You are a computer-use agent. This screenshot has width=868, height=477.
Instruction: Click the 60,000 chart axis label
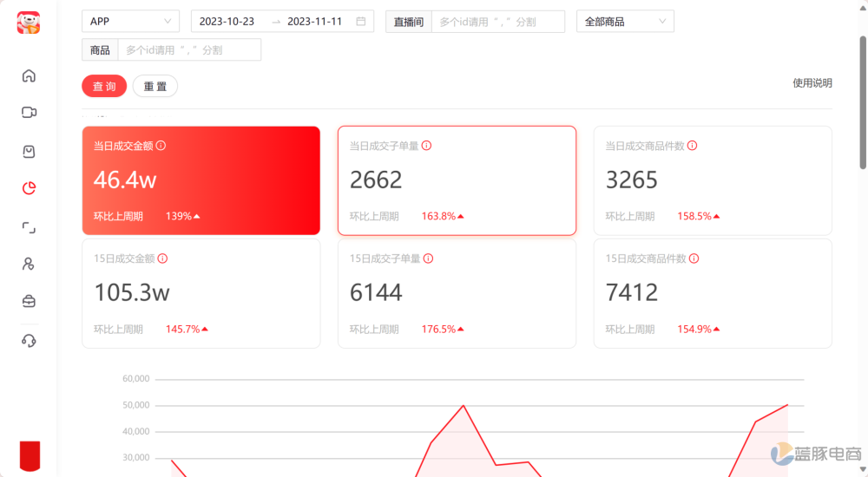point(135,378)
